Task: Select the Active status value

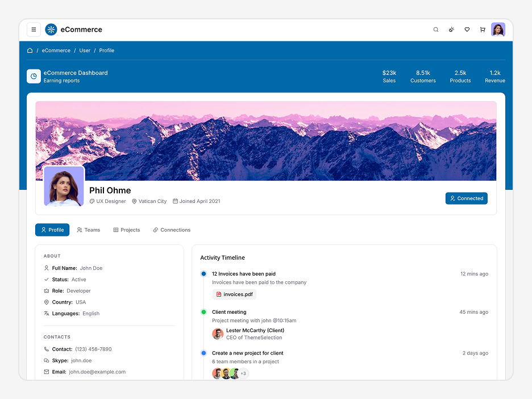Action: pos(78,279)
